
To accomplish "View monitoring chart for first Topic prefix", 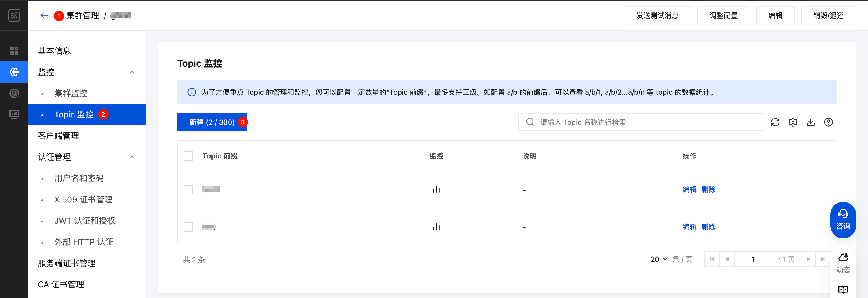I will pos(436,190).
